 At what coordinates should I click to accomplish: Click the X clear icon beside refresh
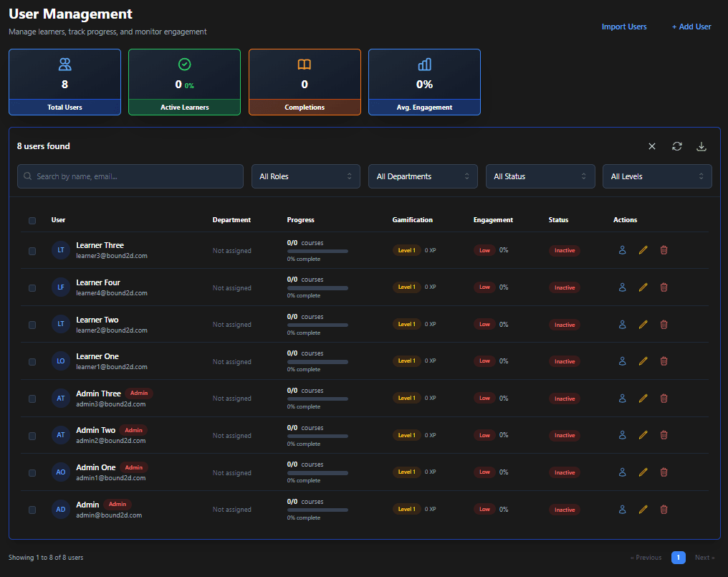click(652, 146)
